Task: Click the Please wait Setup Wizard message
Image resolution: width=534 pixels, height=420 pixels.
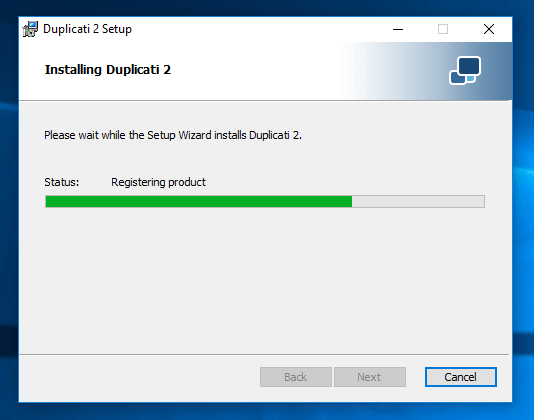Action: [x=173, y=135]
